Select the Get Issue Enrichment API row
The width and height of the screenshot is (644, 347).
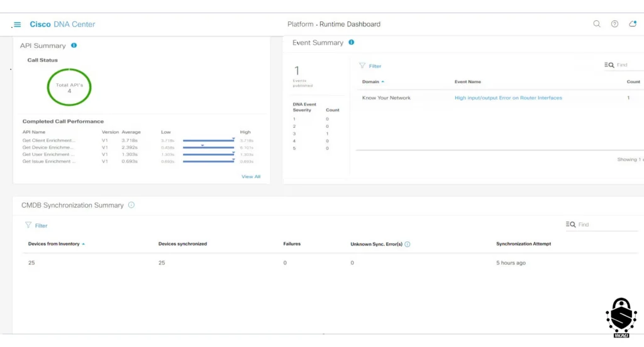[138, 161]
